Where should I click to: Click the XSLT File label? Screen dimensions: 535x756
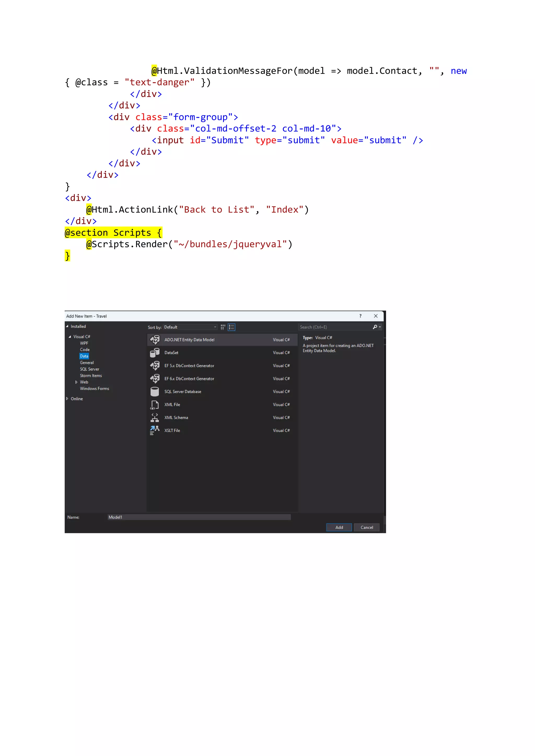pos(172,430)
